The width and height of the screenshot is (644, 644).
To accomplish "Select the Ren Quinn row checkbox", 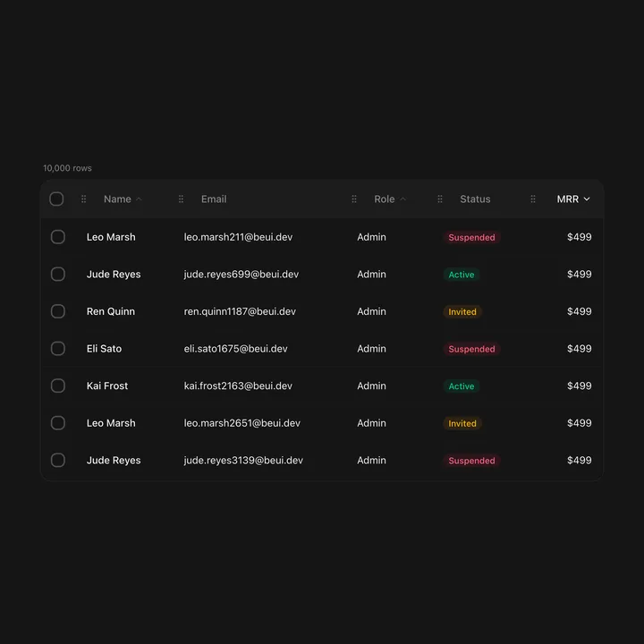I will pos(58,311).
